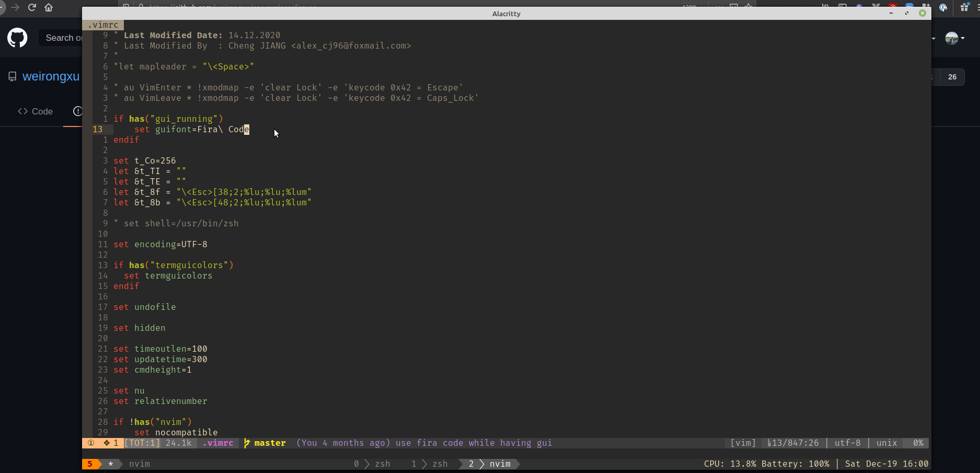Click the bar-chart icon in browser toolbar
Image resolution: width=980 pixels, height=473 pixels.
825,6
